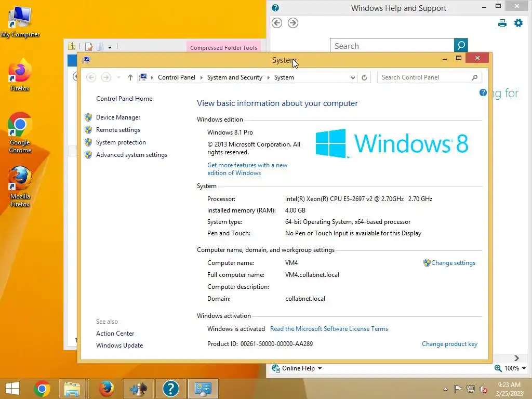Open System window help question icon
Viewport: 532px width, 399px height.
(x=483, y=92)
